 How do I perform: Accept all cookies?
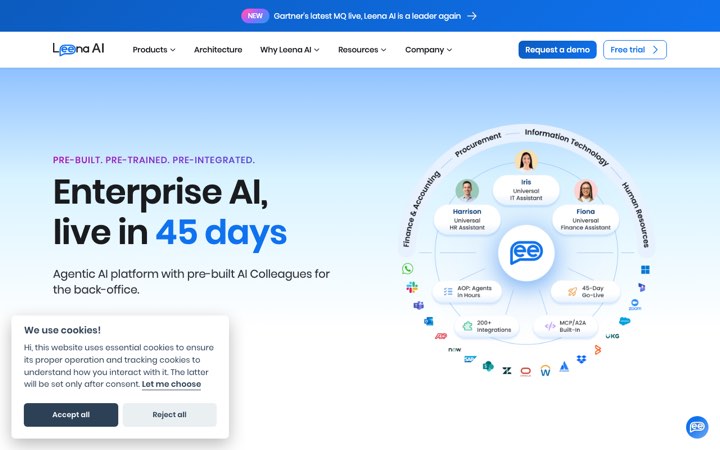[71, 415]
